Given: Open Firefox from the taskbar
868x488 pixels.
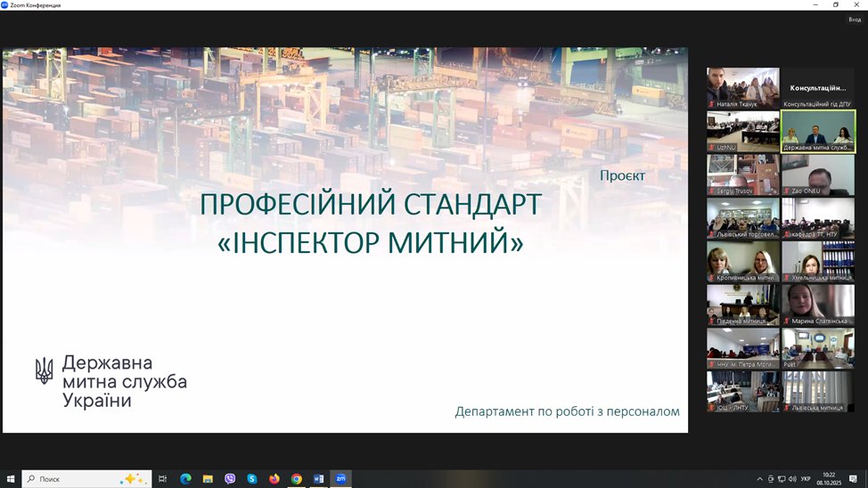Looking at the screenshot, I should [274, 478].
